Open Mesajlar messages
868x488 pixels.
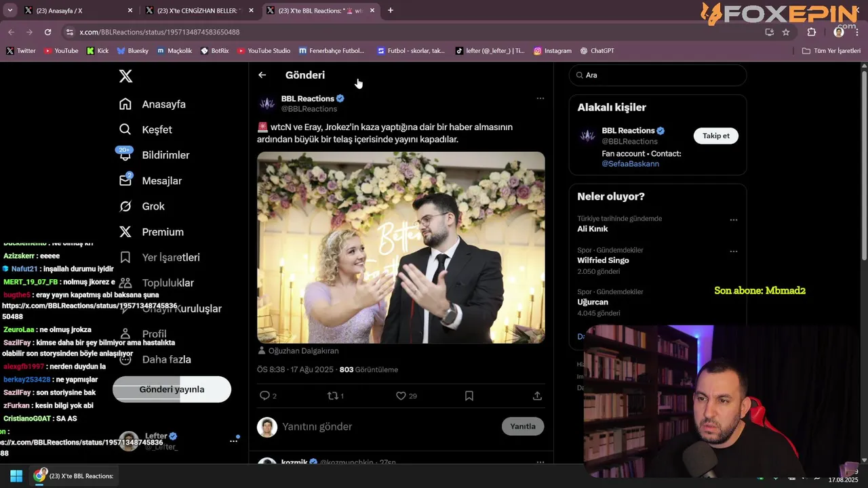click(151, 181)
